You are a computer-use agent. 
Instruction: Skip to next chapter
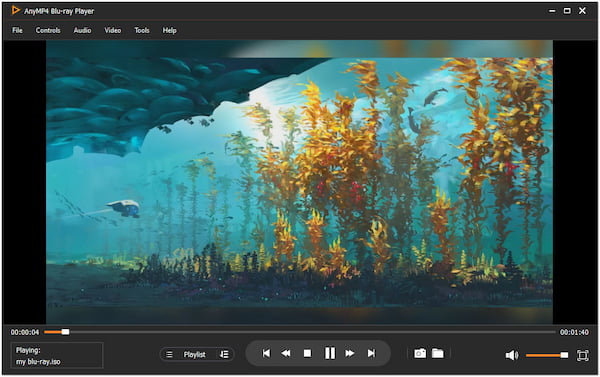click(371, 353)
